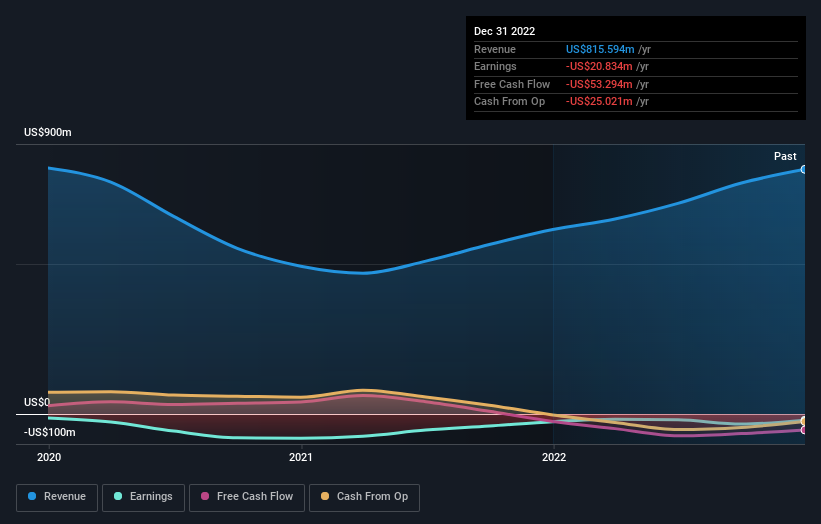Screen dimensions: 821x524
Task: Click the Cash From Op label in tooltip
Action: [x=509, y=102]
